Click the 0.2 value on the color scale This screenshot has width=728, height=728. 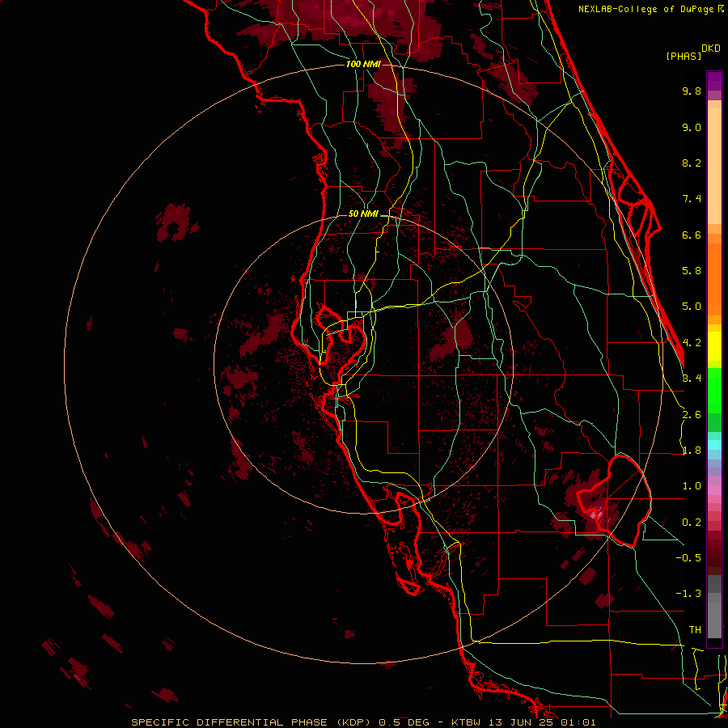[692, 523]
